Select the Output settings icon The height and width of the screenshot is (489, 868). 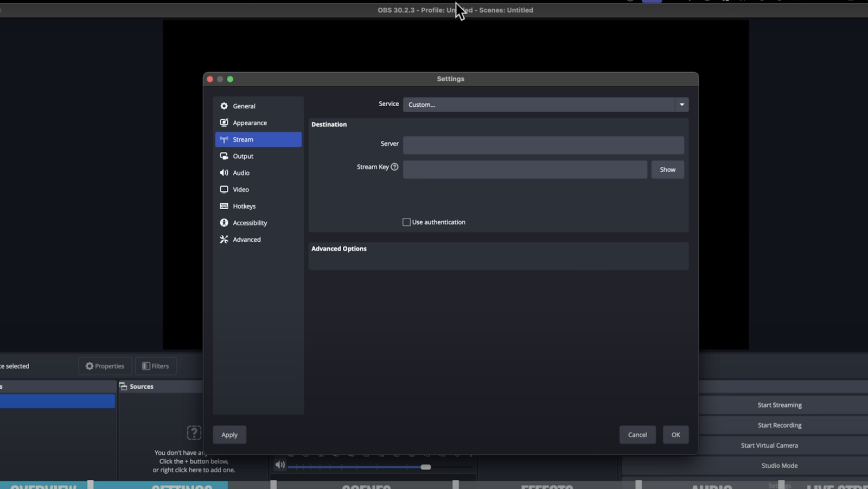coord(224,156)
